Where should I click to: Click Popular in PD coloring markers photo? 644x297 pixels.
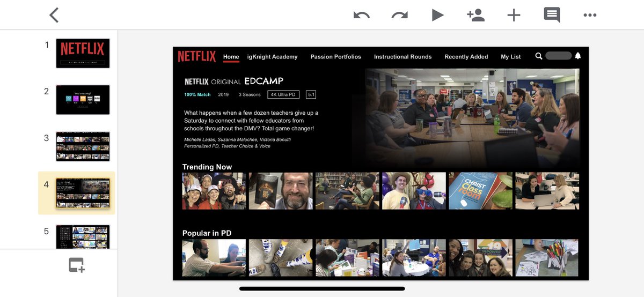click(x=547, y=258)
